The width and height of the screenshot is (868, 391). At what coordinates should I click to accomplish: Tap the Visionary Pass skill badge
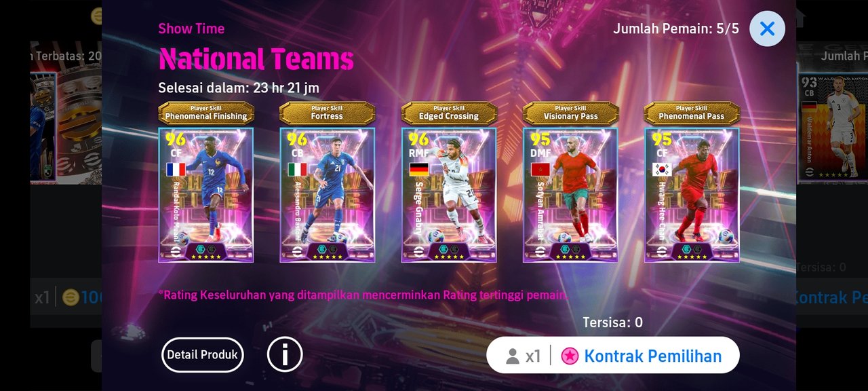click(571, 113)
